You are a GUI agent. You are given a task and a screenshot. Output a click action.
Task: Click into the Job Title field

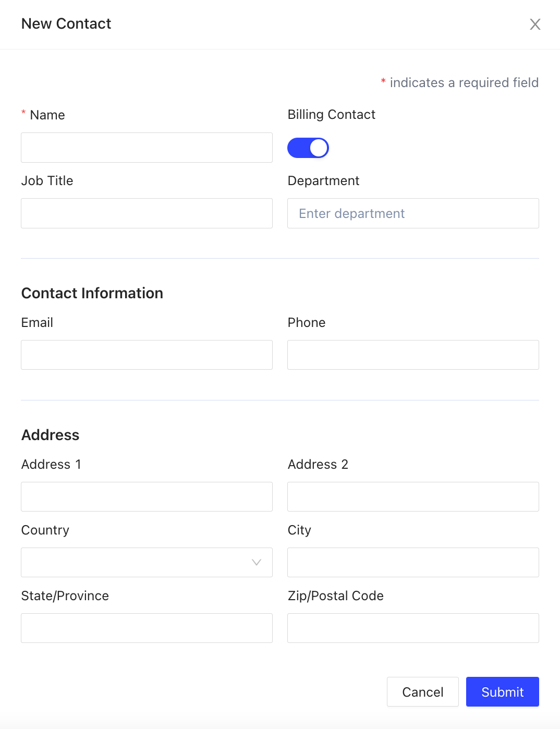[147, 213]
